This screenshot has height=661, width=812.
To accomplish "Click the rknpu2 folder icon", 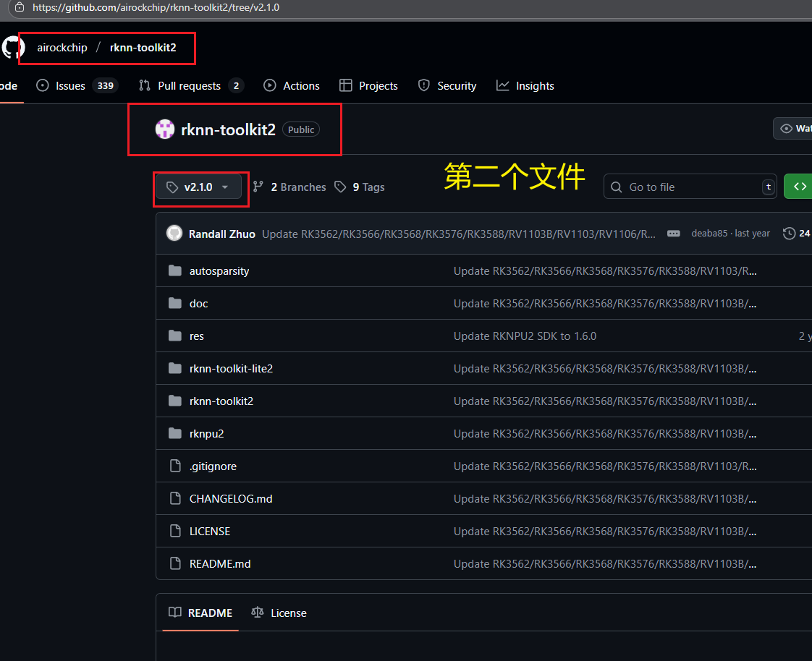I will coord(175,434).
